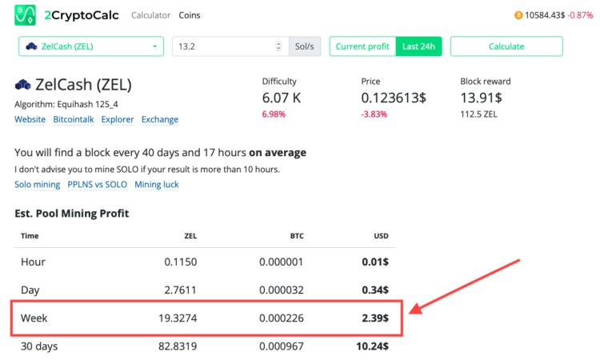The width and height of the screenshot is (600, 364).
Task: Click the -0.87% Bitcoin change value
Action: tap(581, 15)
